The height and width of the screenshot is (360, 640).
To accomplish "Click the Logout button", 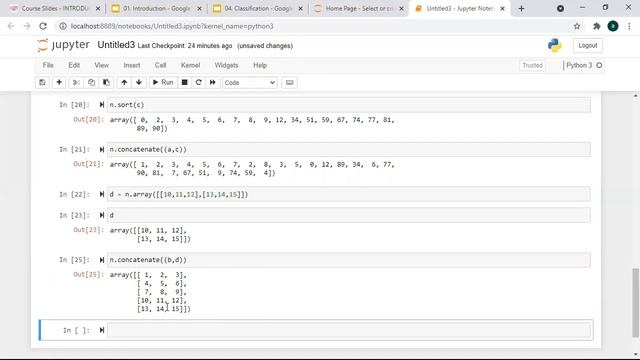I will (x=587, y=45).
